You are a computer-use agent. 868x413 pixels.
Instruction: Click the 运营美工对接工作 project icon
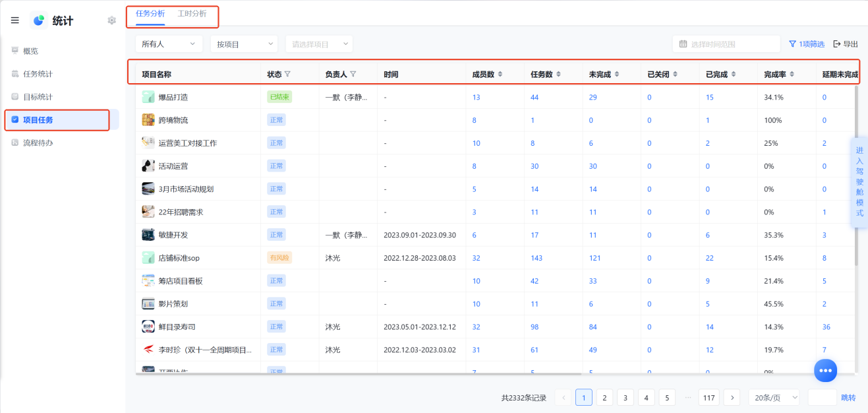148,143
